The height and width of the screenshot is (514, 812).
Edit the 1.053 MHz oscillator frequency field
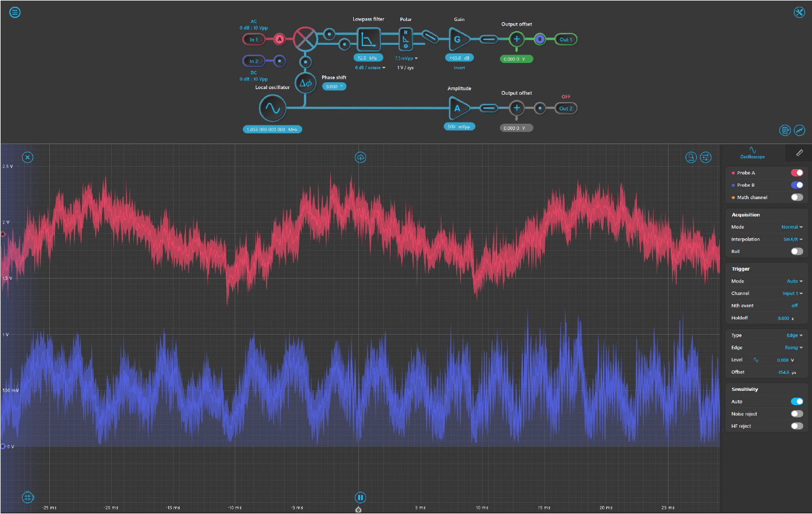pyautogui.click(x=272, y=129)
